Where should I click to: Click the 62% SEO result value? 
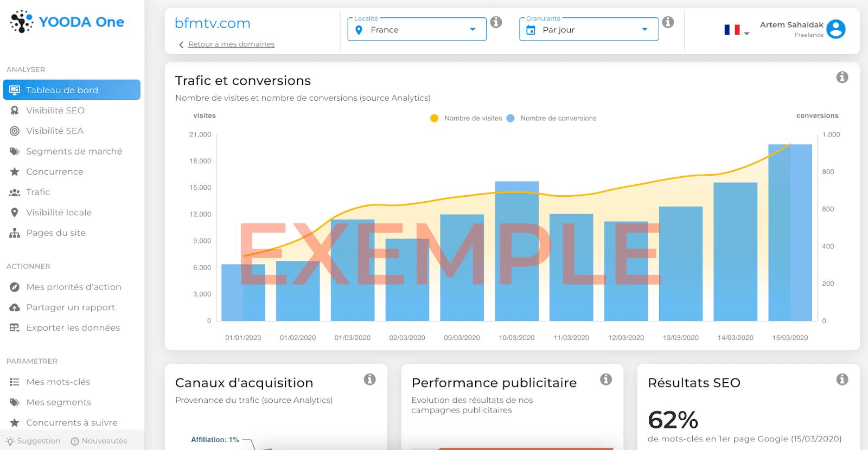pyautogui.click(x=673, y=420)
